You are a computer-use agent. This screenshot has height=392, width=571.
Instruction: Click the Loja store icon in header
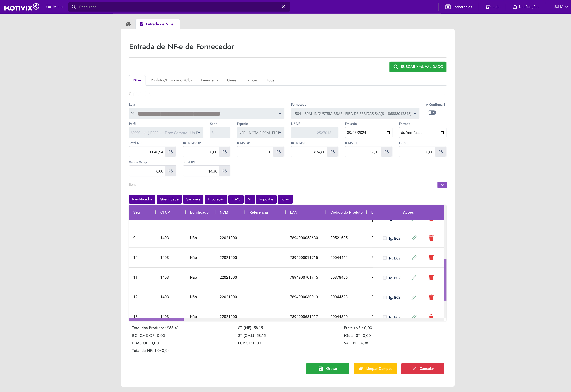click(488, 7)
